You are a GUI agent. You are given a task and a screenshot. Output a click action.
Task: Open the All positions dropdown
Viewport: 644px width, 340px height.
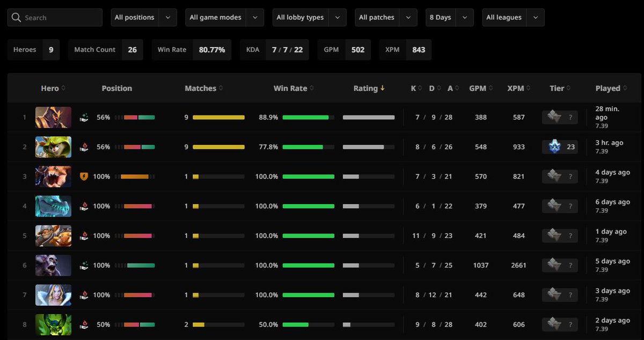(144, 17)
